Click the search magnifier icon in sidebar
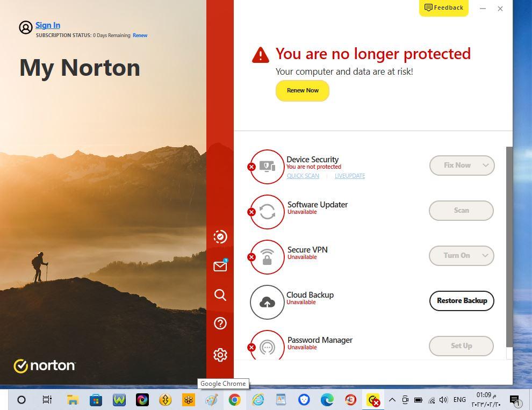532x410 pixels. [x=220, y=295]
